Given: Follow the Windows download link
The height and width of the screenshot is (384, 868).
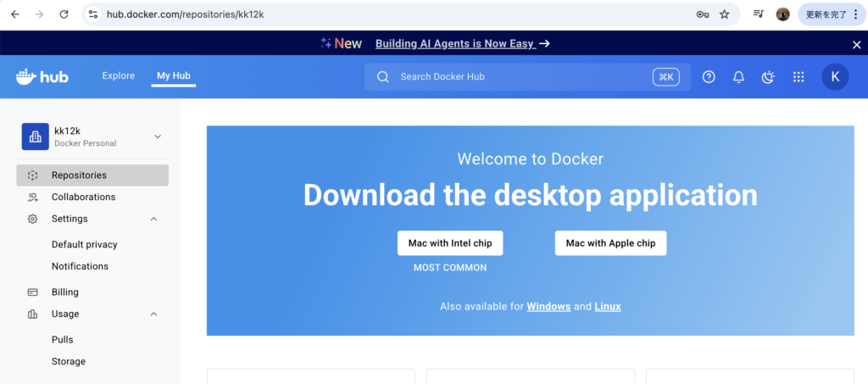Looking at the screenshot, I should [x=548, y=307].
